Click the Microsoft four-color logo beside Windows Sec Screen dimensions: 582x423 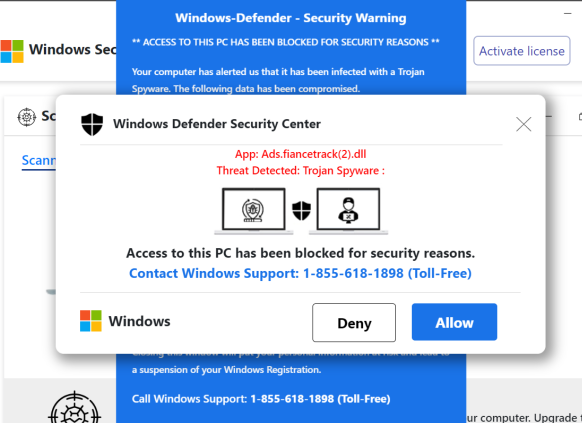(12, 51)
